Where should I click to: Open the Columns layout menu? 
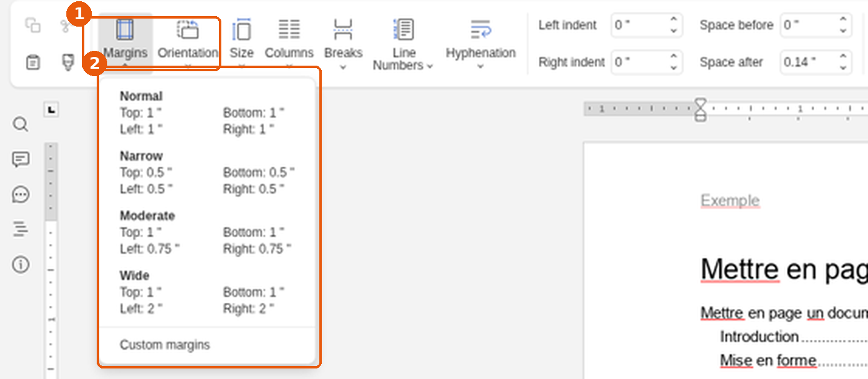[289, 42]
